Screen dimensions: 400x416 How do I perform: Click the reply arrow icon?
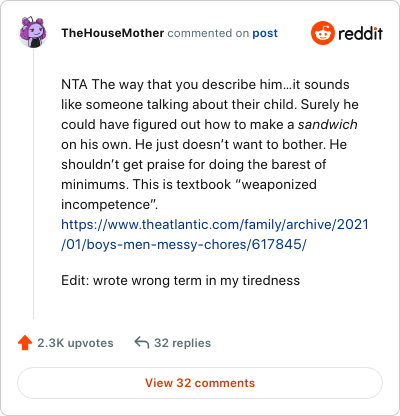coord(141,342)
